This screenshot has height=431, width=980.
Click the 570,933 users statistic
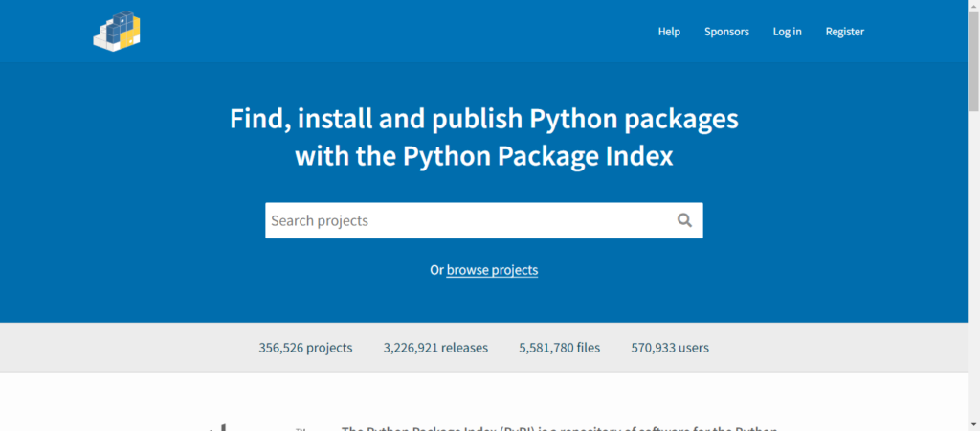pos(670,348)
